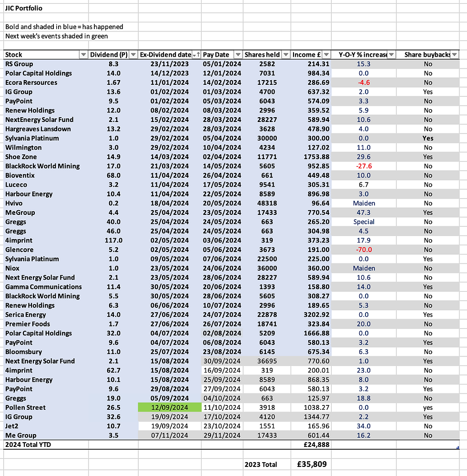
Task: Open the Pay Date filter dropdown
Action: (238, 55)
